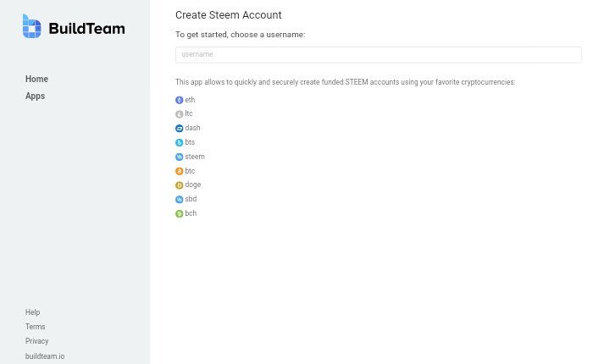
Task: Visit the buildteam.io link
Action: click(x=45, y=356)
